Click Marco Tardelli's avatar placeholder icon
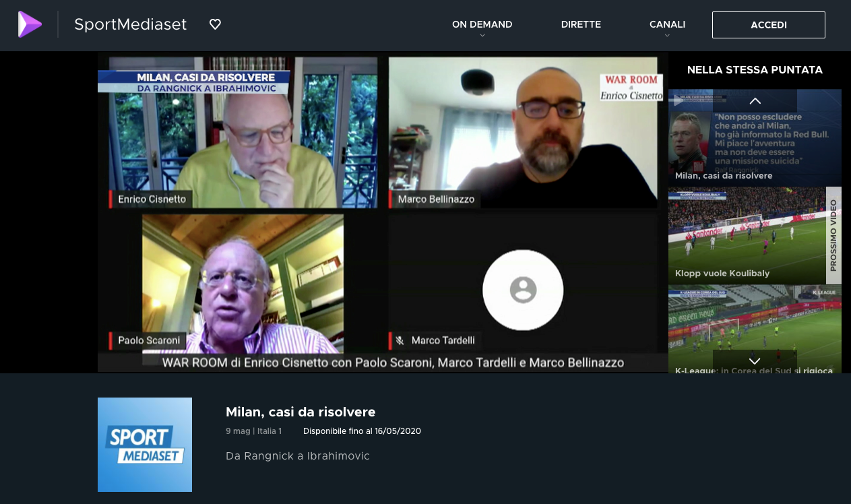The image size is (851, 504). 523,290
